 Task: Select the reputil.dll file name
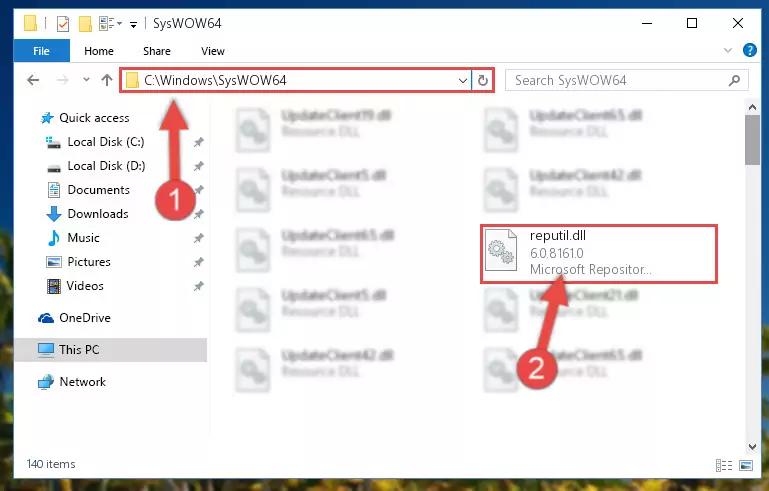[x=558, y=235]
